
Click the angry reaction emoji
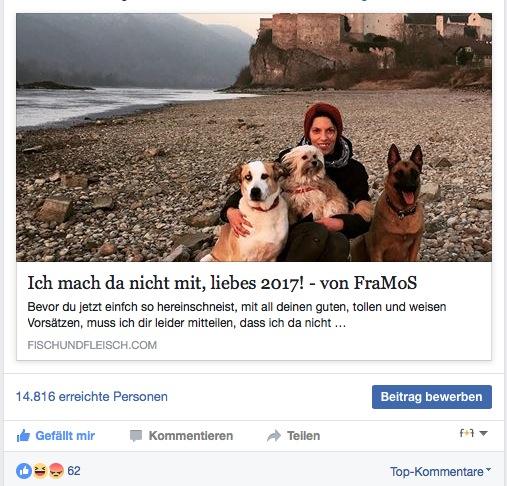[x=56, y=471]
